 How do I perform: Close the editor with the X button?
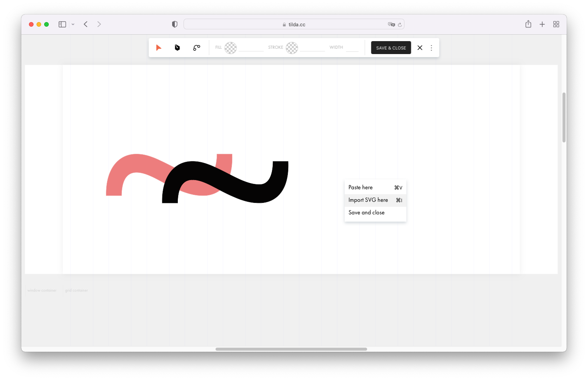pyautogui.click(x=420, y=48)
